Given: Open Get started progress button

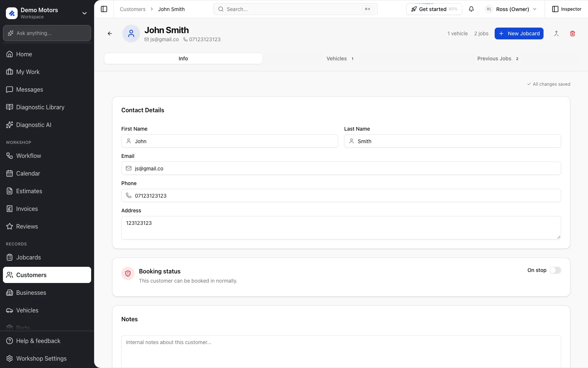Looking at the screenshot, I should [434, 9].
